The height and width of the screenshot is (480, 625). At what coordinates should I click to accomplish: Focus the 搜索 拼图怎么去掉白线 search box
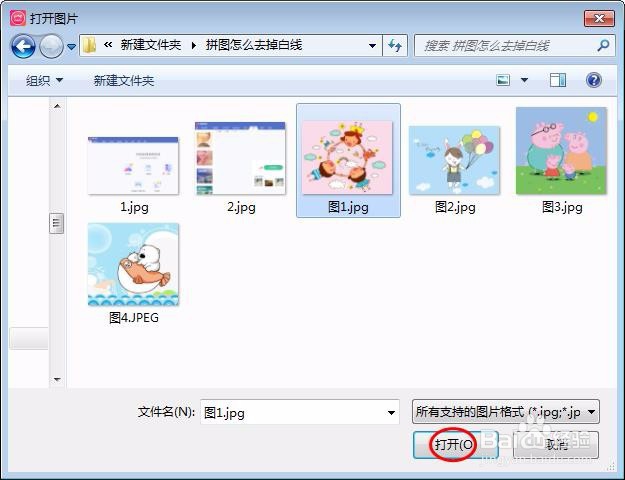(x=506, y=46)
